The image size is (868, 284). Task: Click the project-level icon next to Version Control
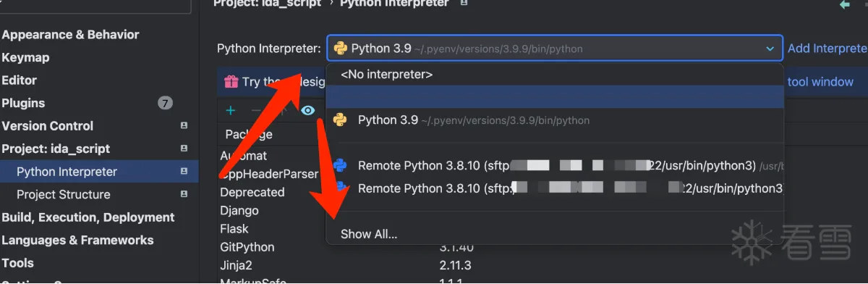[x=184, y=126]
